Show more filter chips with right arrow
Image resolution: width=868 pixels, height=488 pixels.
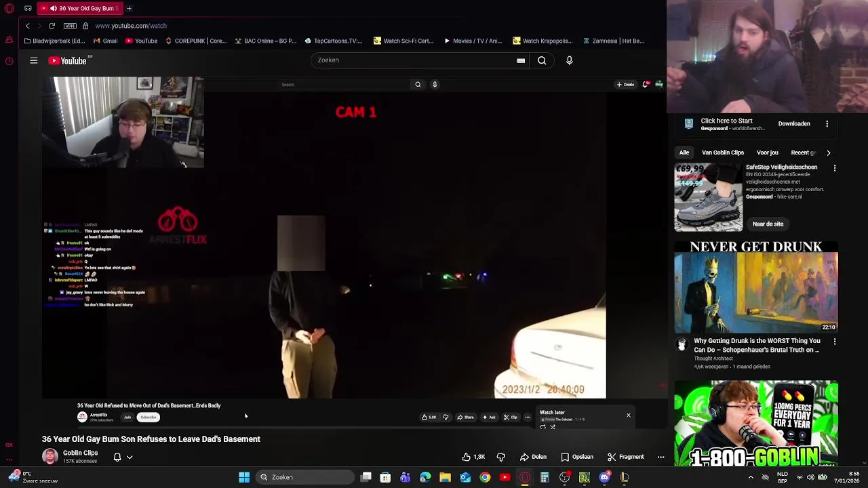(x=828, y=152)
